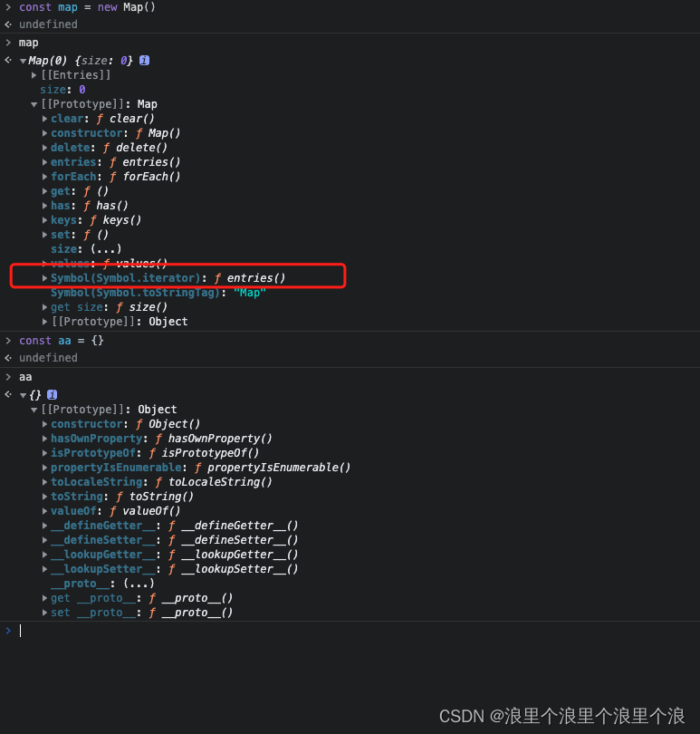Expand the Symbol(Symbol.iterator) entries function
Image resolution: width=700 pixels, height=734 pixels.
(x=45, y=277)
